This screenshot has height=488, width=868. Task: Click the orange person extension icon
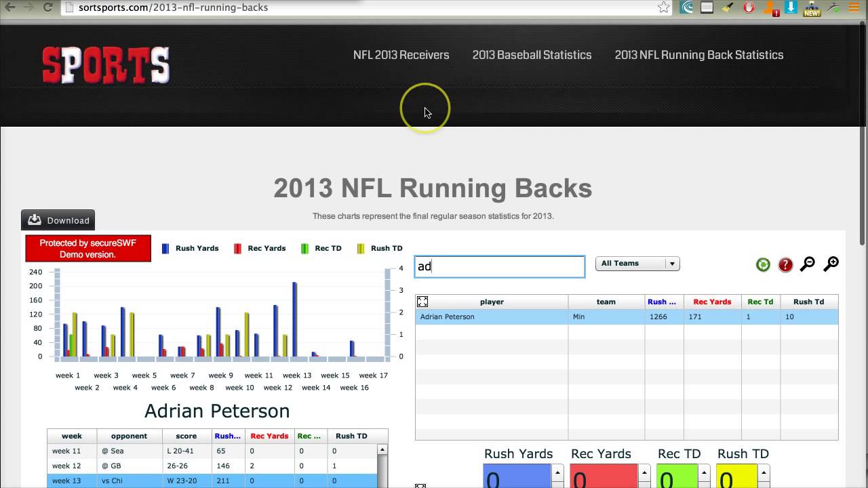(770, 8)
